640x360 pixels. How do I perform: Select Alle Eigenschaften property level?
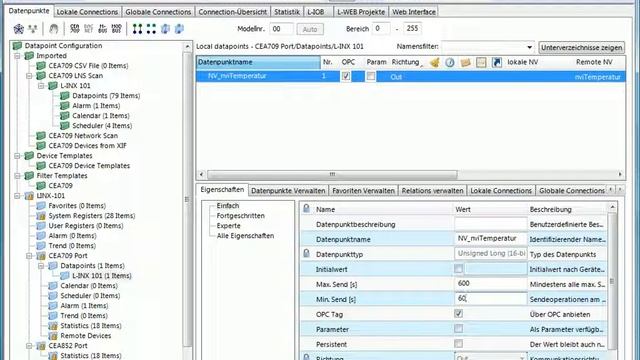pos(245,236)
